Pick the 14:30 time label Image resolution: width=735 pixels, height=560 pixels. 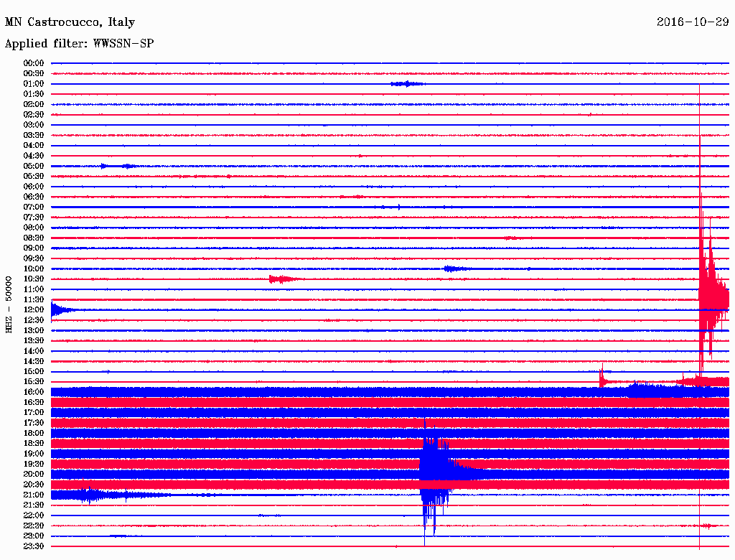coord(34,361)
